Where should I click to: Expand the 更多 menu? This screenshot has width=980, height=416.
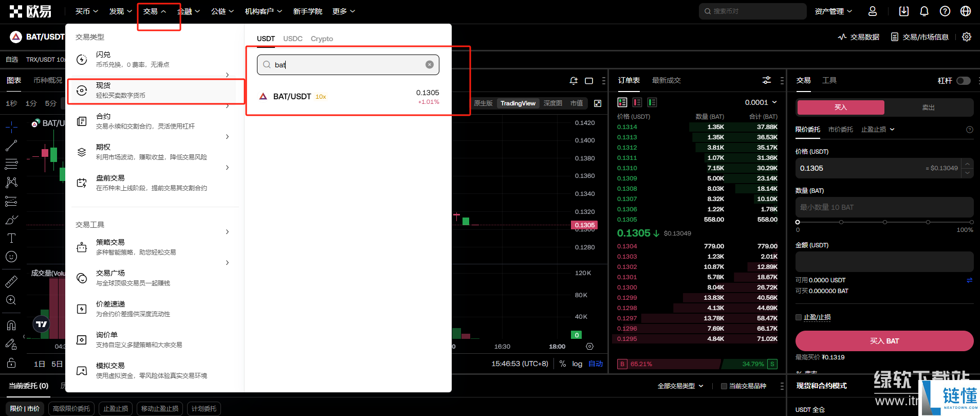pos(343,11)
